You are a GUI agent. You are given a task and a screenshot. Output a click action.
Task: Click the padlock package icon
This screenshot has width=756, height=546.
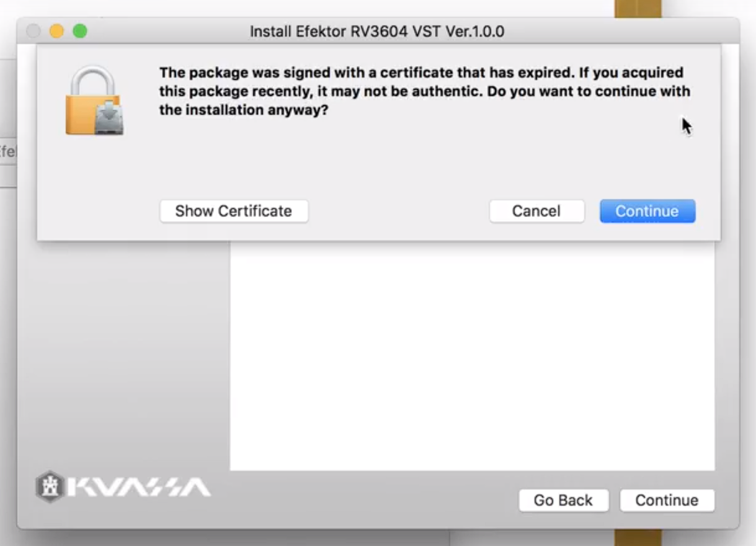coord(94,101)
